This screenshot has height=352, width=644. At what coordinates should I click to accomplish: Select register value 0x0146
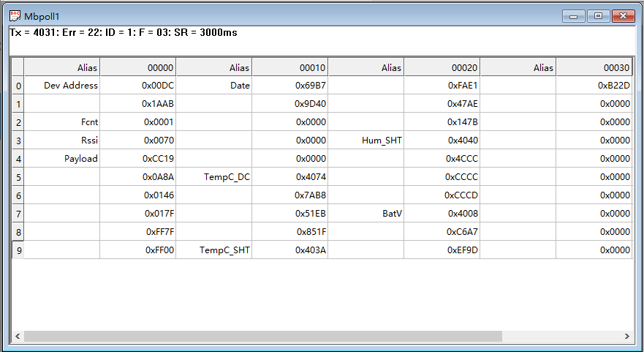pyautogui.click(x=138, y=195)
